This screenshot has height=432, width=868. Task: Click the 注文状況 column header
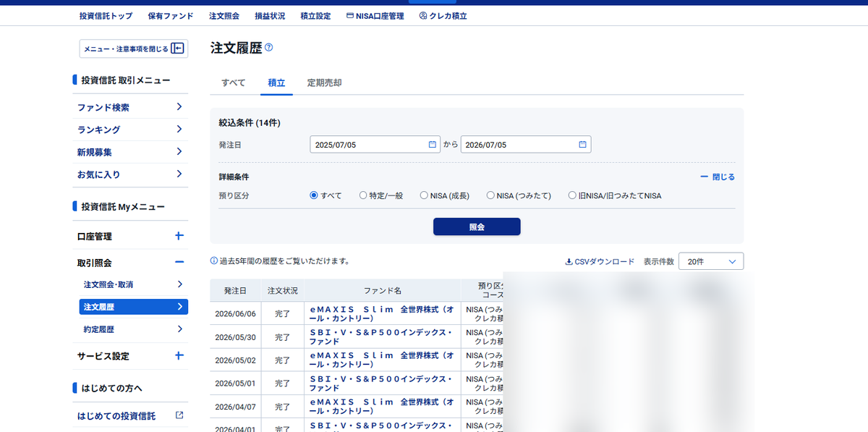(283, 290)
